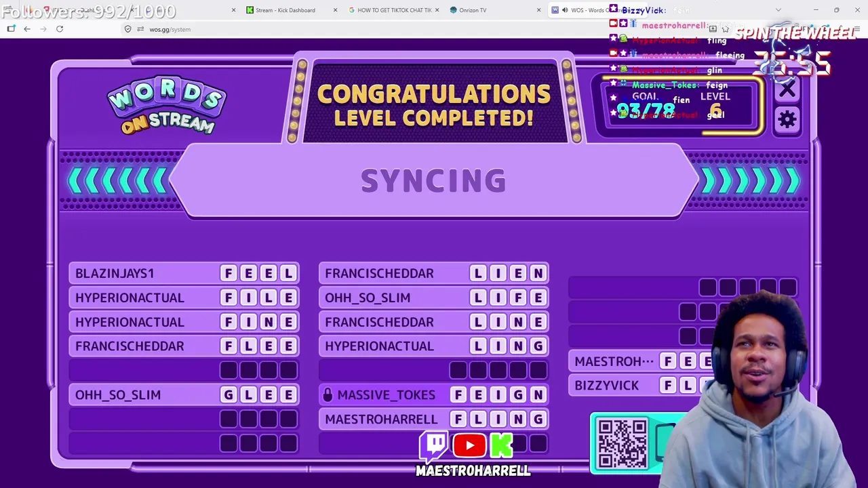Click the lock icon beside MASSIVE_TOKES

coord(328,394)
